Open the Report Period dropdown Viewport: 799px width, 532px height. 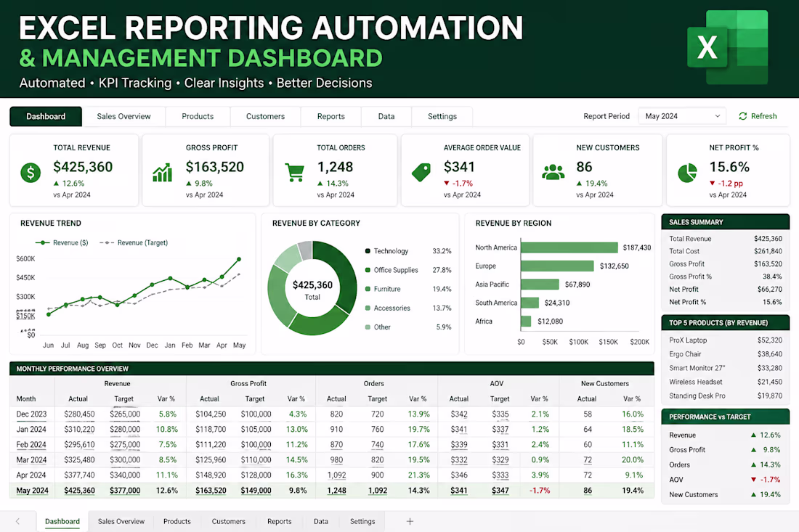(x=682, y=116)
